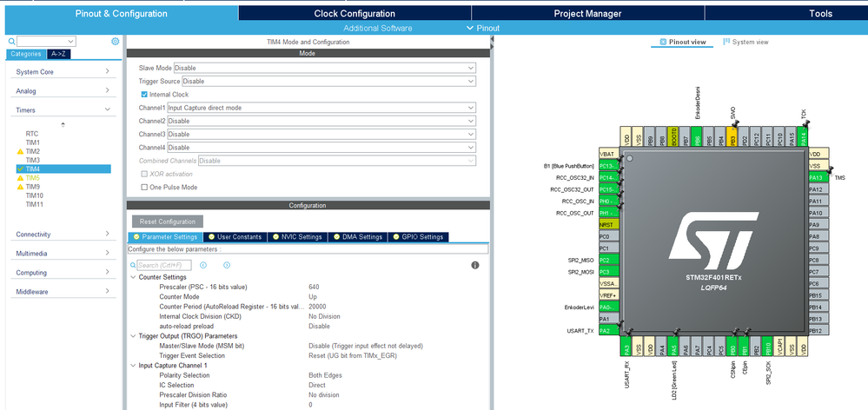Open the Channel3 dropdown
Screen dimensions: 868x410
pos(321,135)
